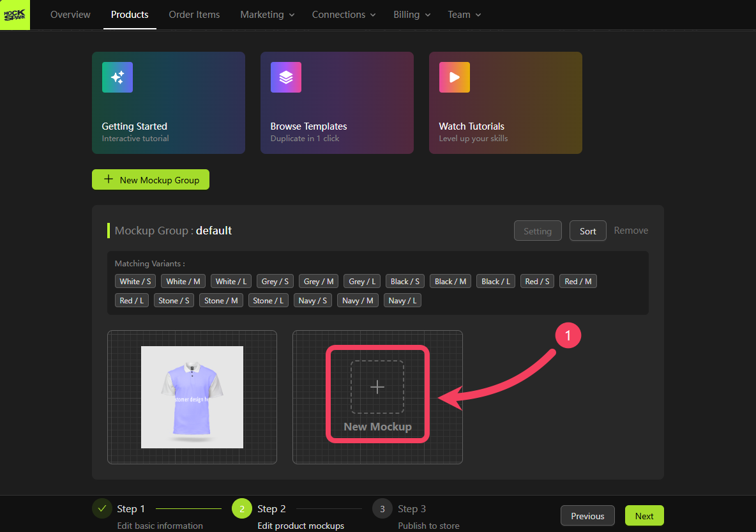Select the Red / S variant tag

pos(537,281)
